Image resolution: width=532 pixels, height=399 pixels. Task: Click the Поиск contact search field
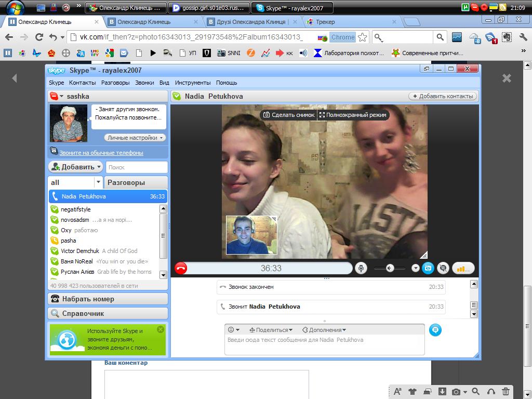[137, 167]
